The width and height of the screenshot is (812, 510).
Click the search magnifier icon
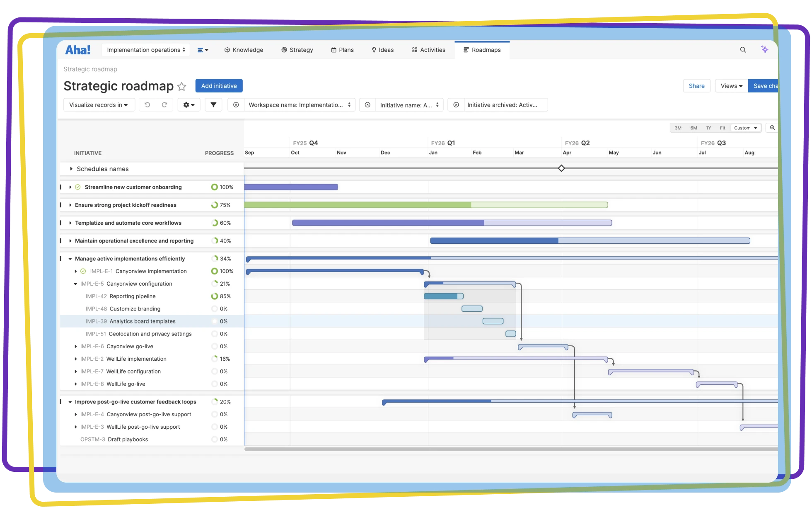point(743,50)
